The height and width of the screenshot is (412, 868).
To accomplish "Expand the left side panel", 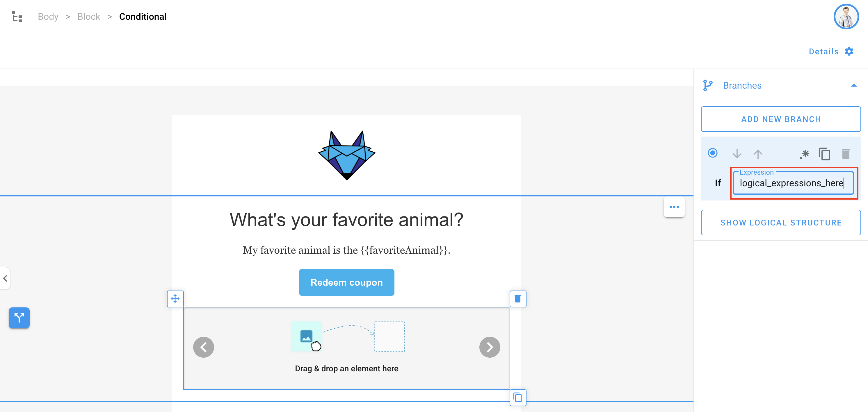I will 6,278.
